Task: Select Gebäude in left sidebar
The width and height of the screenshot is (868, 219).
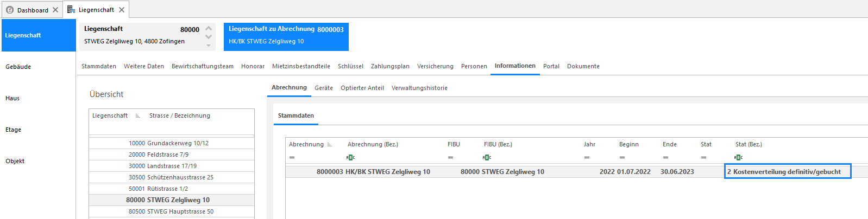Action: coord(39,67)
